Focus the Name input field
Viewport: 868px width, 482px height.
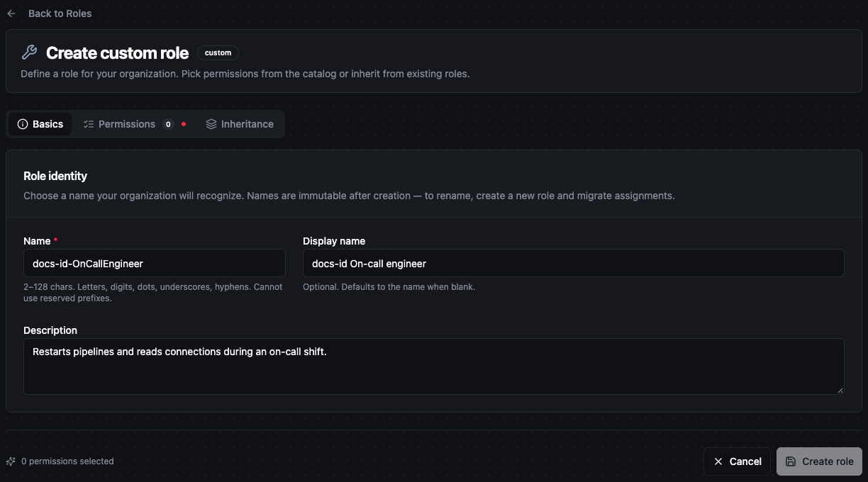(155, 263)
